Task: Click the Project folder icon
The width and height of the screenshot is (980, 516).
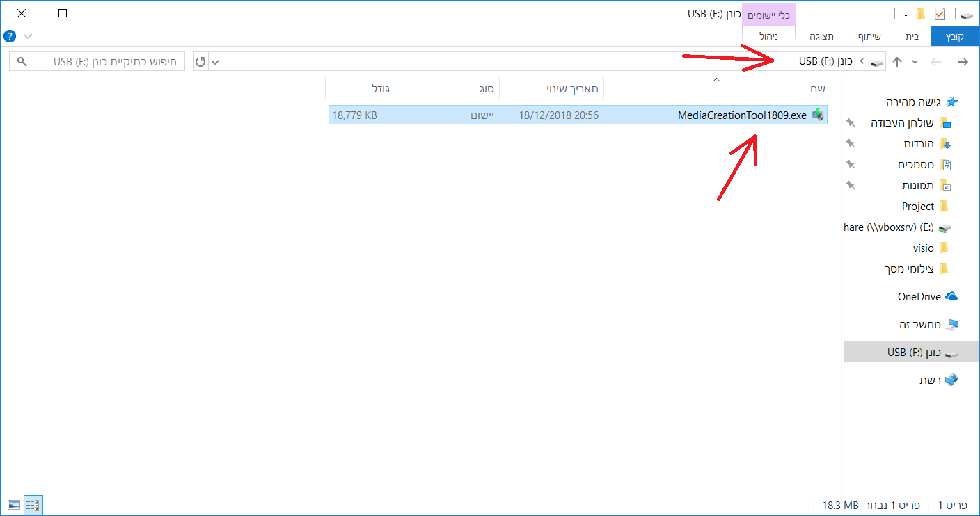Action: [x=945, y=207]
